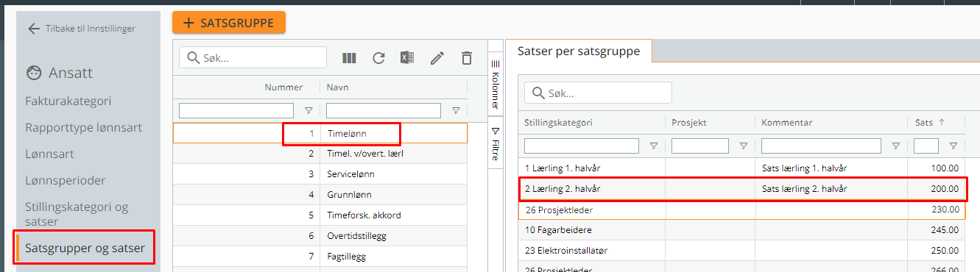Select the Timelønn row
Image resolution: width=980 pixels, height=272 pixels.
click(x=320, y=133)
